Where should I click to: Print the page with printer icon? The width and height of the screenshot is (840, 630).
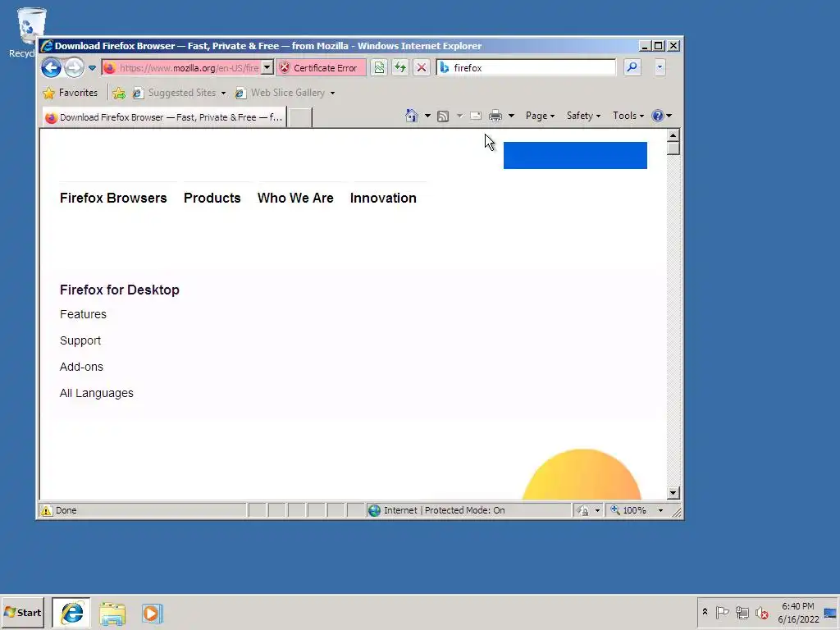coord(495,116)
